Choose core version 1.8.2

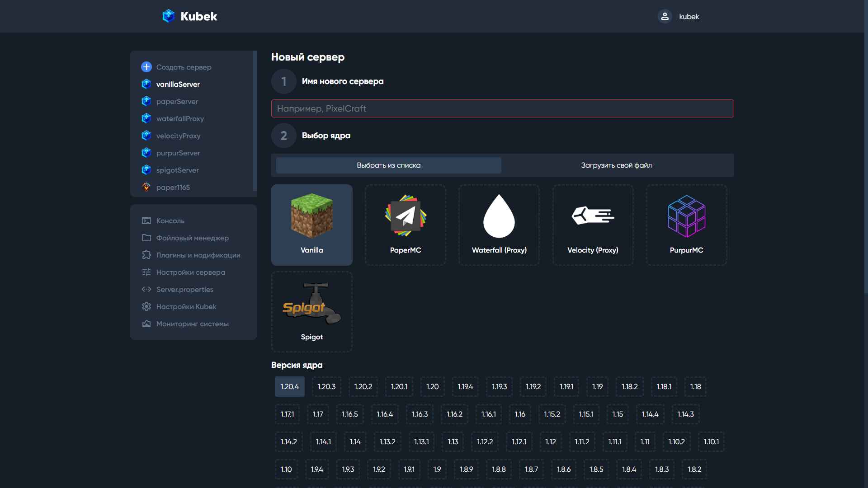(x=694, y=469)
